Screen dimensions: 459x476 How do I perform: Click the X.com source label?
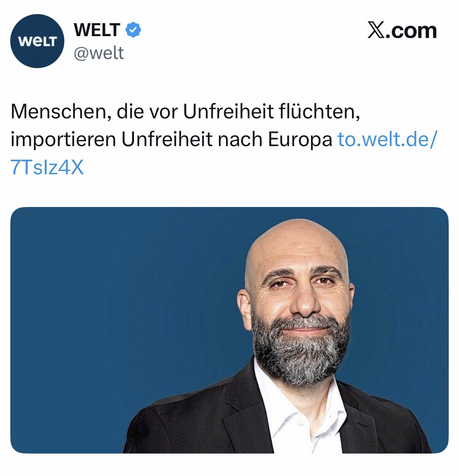point(402,31)
